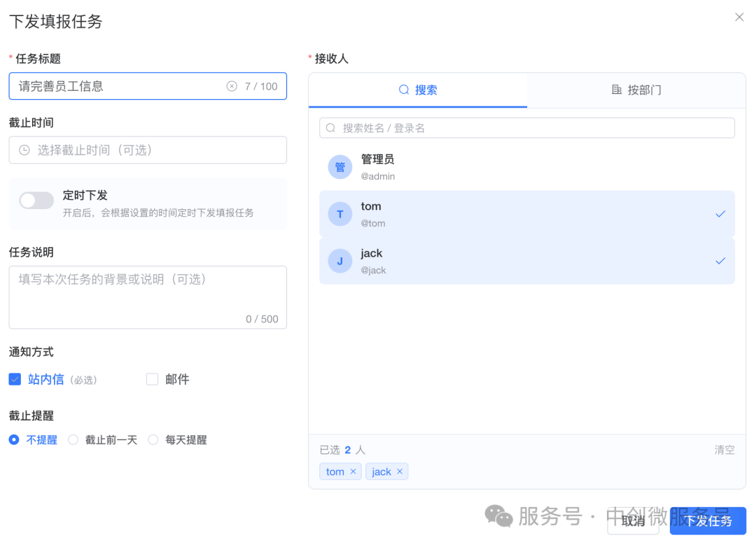Switch to the 搜索 tab
The width and height of the screenshot is (756, 547).
(x=418, y=90)
